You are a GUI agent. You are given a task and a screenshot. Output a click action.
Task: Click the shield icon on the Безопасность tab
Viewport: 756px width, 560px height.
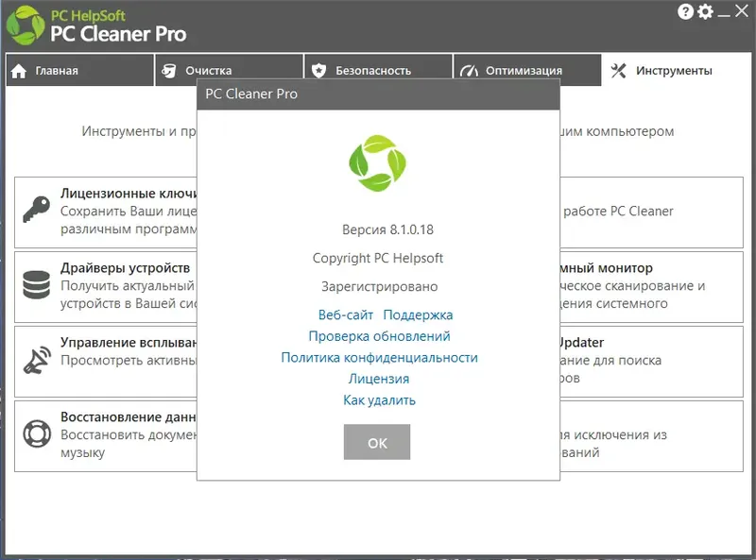318,69
